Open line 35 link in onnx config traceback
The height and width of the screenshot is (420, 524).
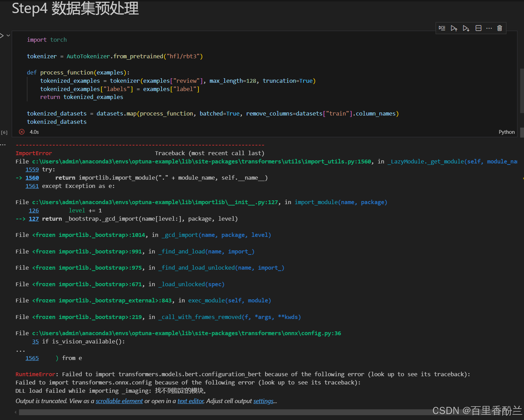[x=36, y=342]
